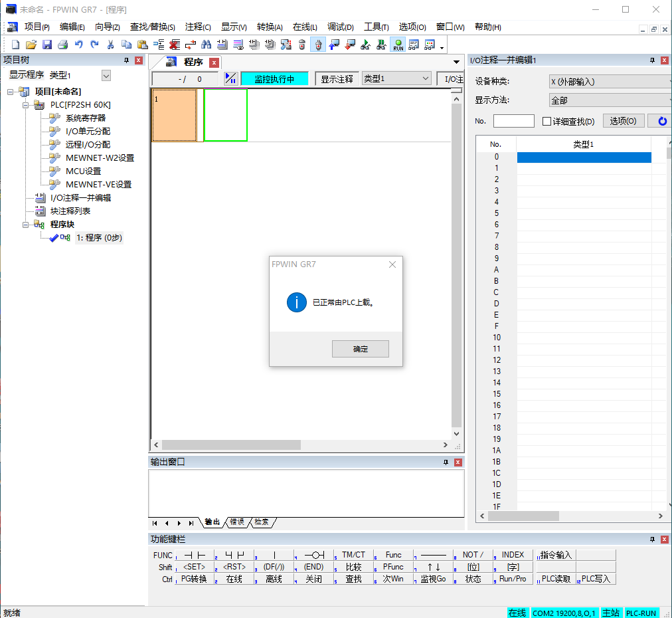Click the No. search input field
The image size is (672, 618).
pos(513,122)
